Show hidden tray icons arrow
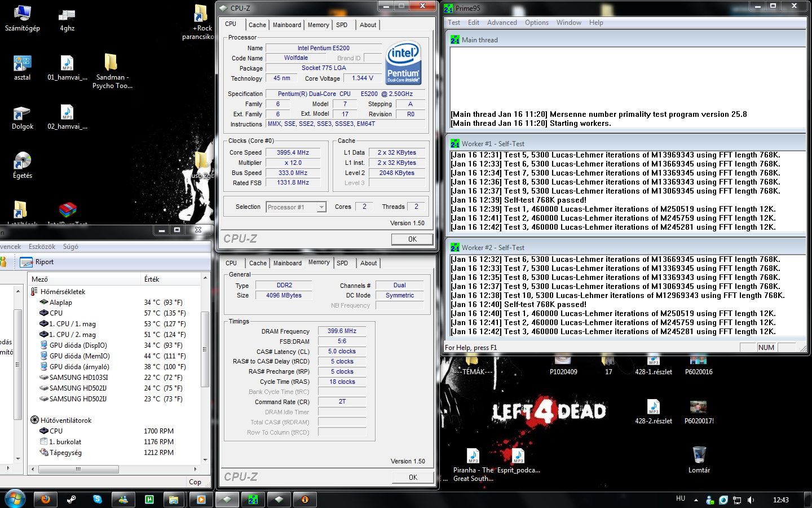 tap(696, 500)
